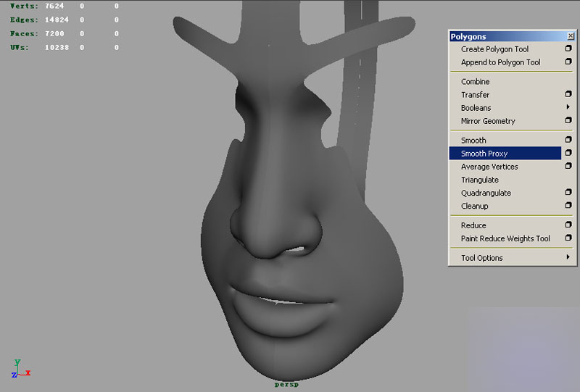Expand Booleans submenu arrow
580x392 pixels.
pyautogui.click(x=568, y=107)
